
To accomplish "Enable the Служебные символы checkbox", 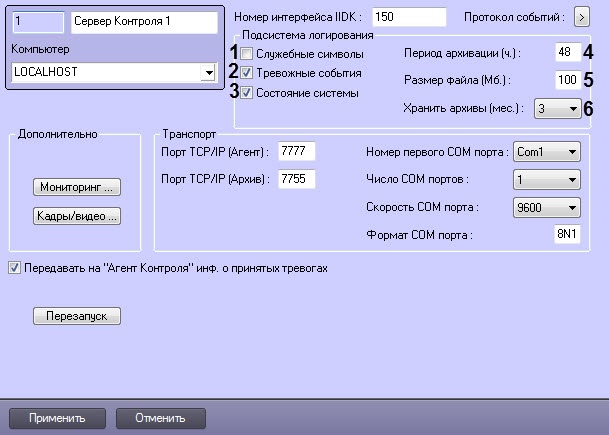I will 247,54.
